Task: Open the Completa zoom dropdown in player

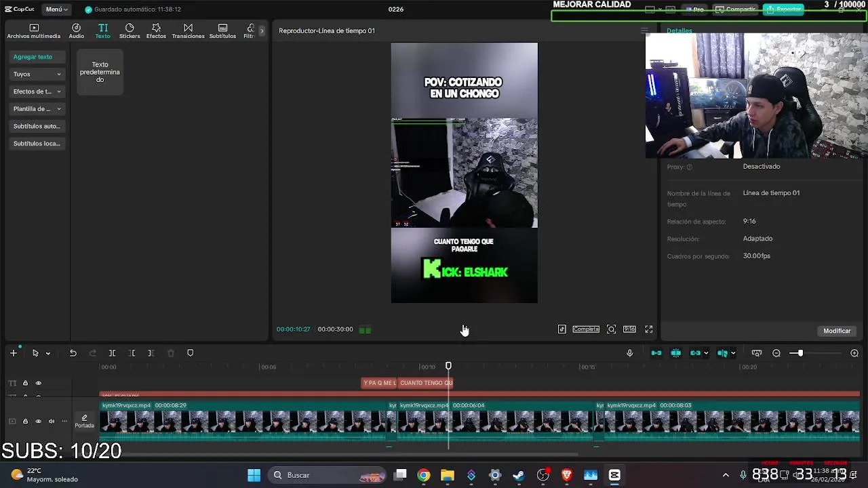Action: [586, 329]
